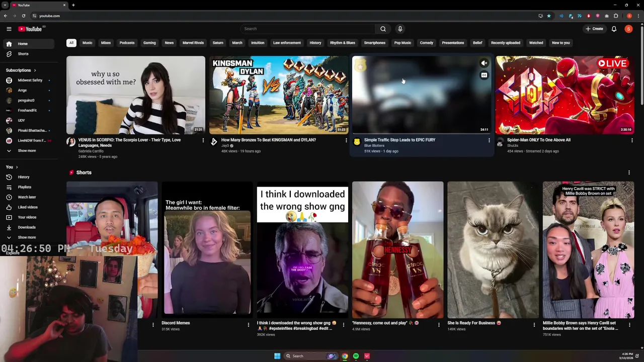Click the browser back arrow

tap(6, 16)
